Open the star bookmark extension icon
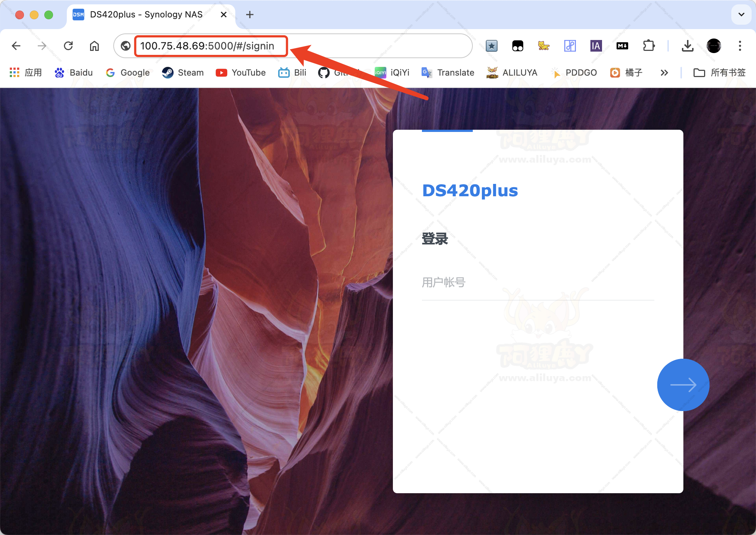Viewport: 756px width, 535px height. [492, 46]
